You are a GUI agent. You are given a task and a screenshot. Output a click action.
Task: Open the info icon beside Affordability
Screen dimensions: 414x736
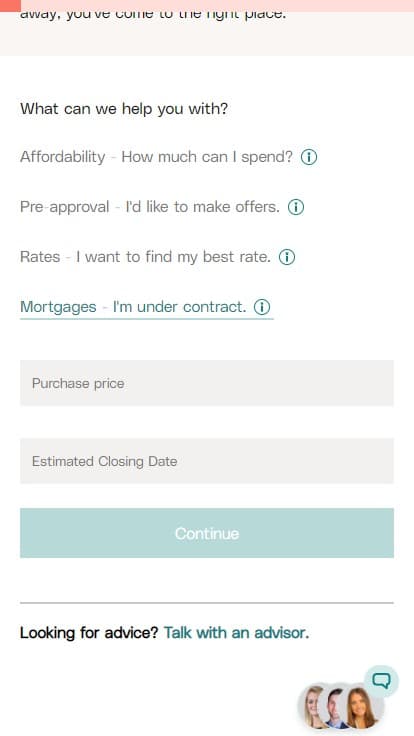[309, 157]
